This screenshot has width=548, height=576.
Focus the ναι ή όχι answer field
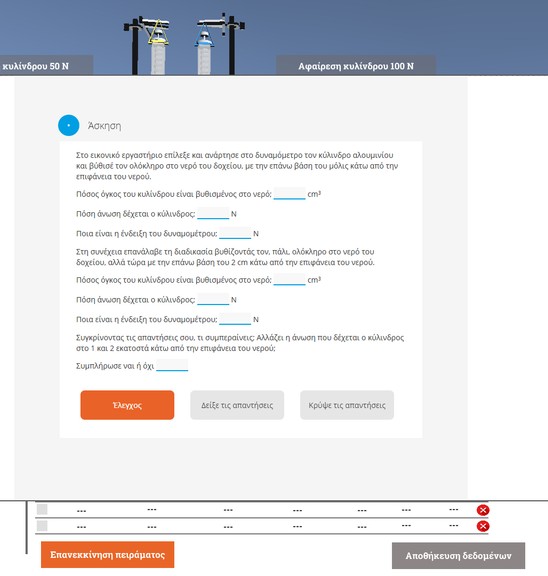pyautogui.click(x=172, y=366)
